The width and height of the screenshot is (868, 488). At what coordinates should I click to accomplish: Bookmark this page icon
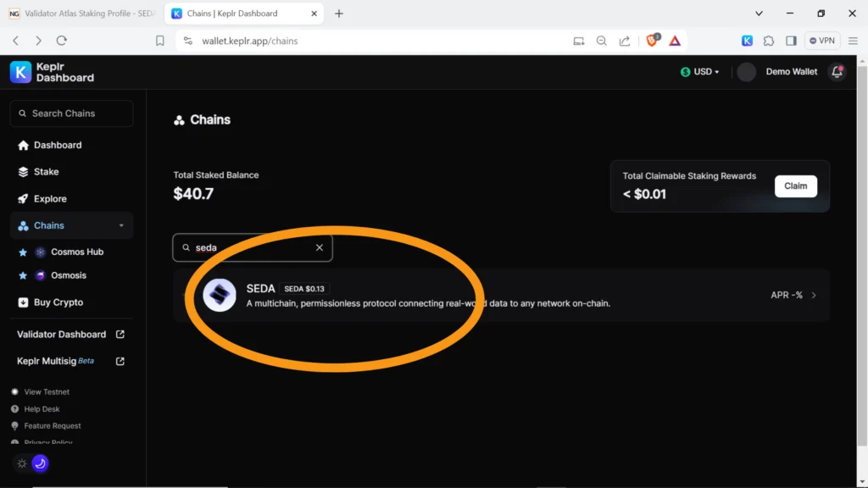[x=160, y=41]
